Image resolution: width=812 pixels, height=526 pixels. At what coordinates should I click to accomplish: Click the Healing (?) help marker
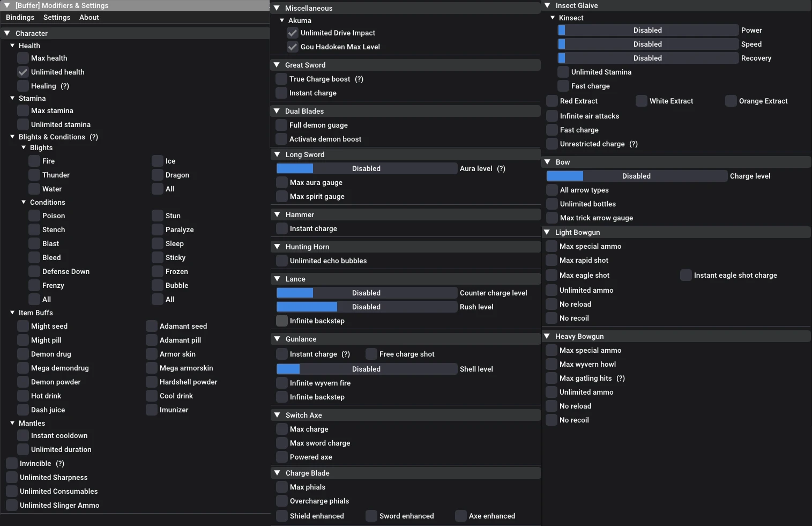[x=65, y=86]
